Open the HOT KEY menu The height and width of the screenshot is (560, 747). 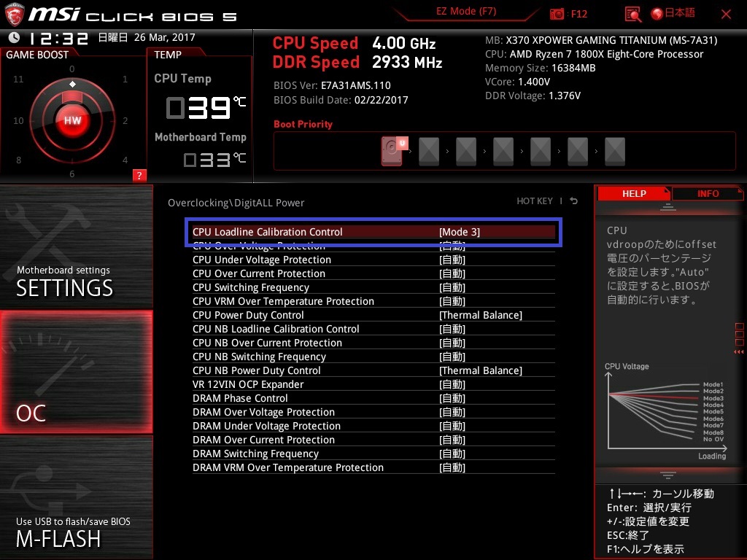[x=535, y=201]
